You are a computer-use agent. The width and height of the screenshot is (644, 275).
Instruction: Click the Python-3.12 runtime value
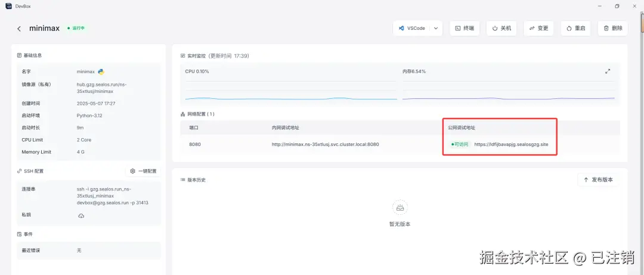click(89, 115)
